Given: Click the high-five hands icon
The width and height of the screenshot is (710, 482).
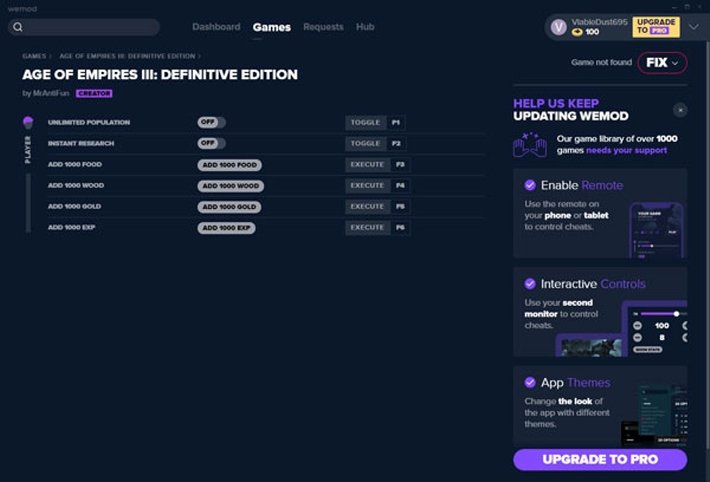Looking at the screenshot, I should [x=530, y=145].
